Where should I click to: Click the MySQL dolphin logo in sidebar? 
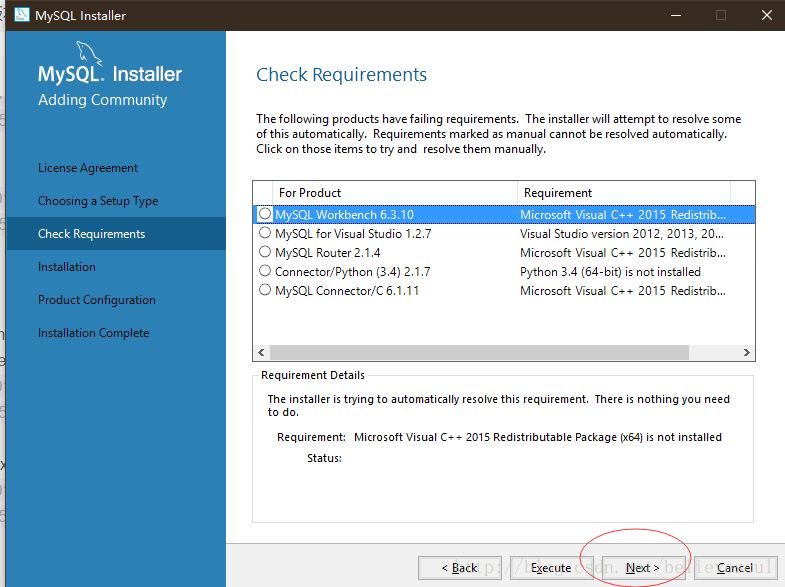click(x=89, y=54)
